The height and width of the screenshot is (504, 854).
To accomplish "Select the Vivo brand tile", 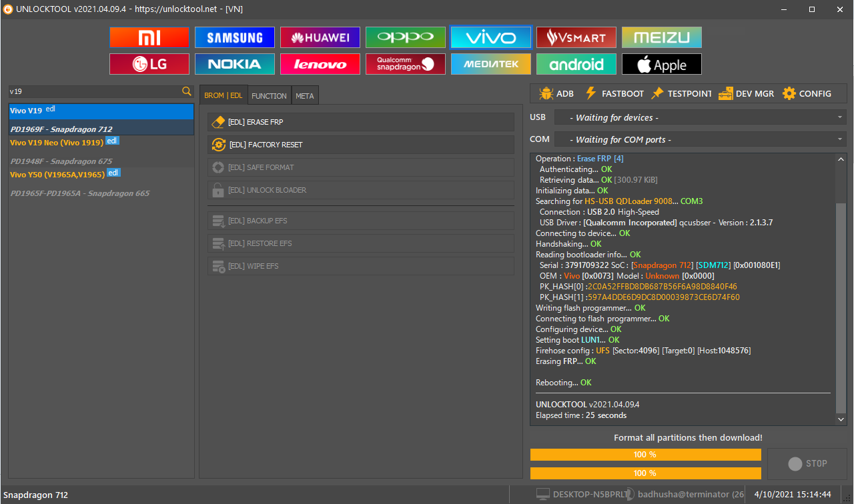I will pos(491,37).
